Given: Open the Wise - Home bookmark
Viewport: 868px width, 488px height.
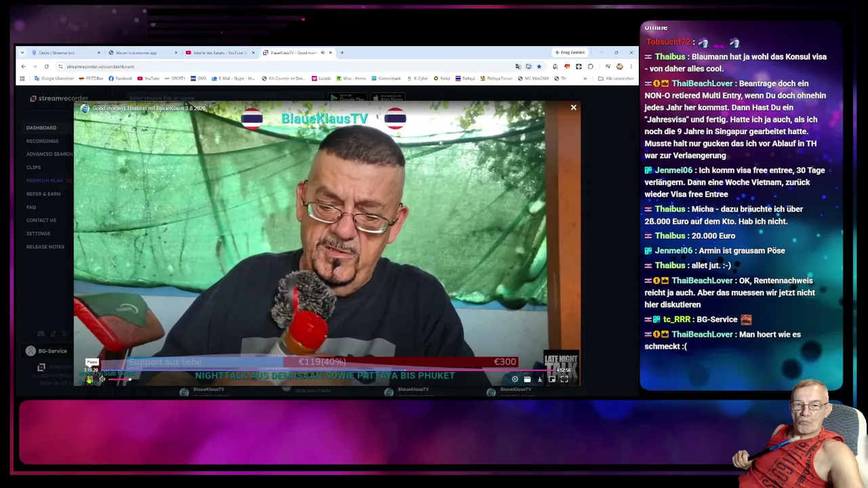Looking at the screenshot, I should (x=351, y=79).
